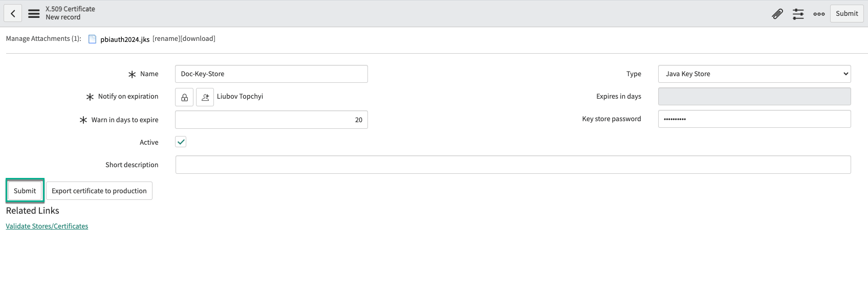Screen dimensions: 868x295
Task: Open the X.509 Certificate record menu
Action: [33, 13]
